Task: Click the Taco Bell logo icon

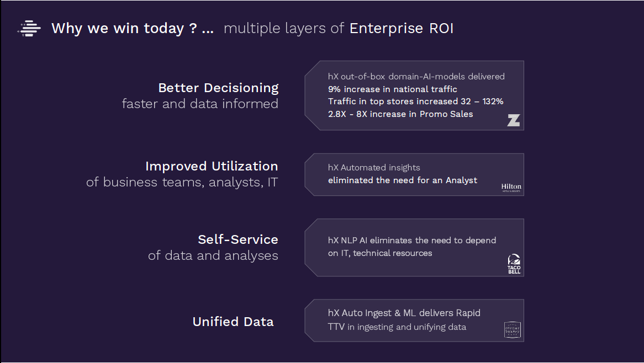Action: (514, 264)
